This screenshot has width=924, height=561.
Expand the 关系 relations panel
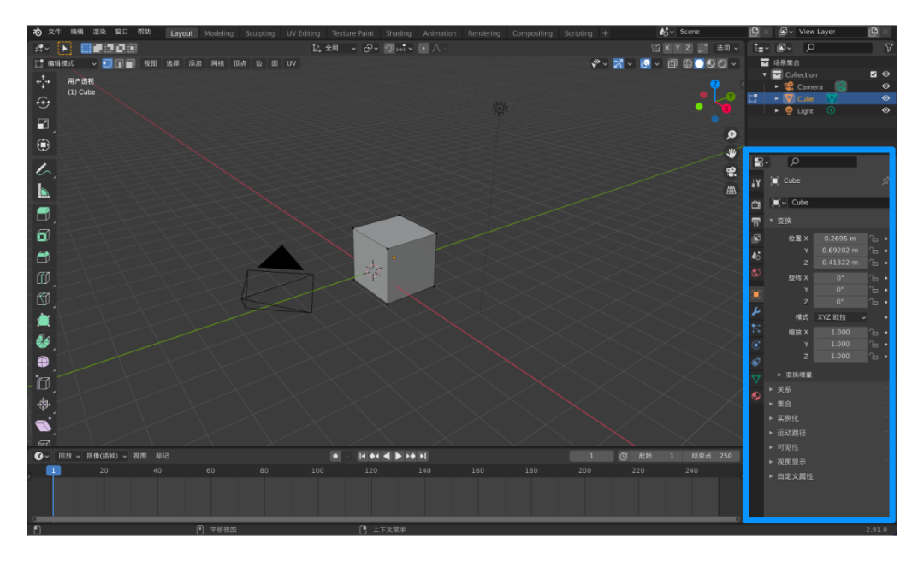[x=771, y=389]
